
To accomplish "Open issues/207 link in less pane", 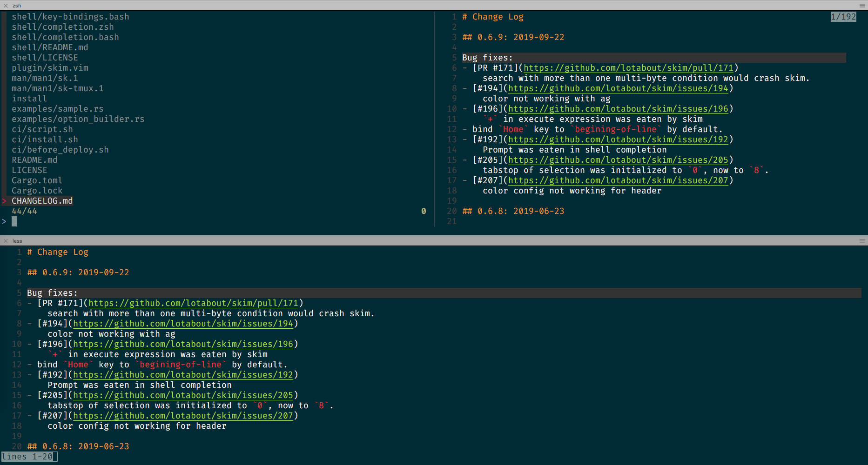I will (183, 416).
